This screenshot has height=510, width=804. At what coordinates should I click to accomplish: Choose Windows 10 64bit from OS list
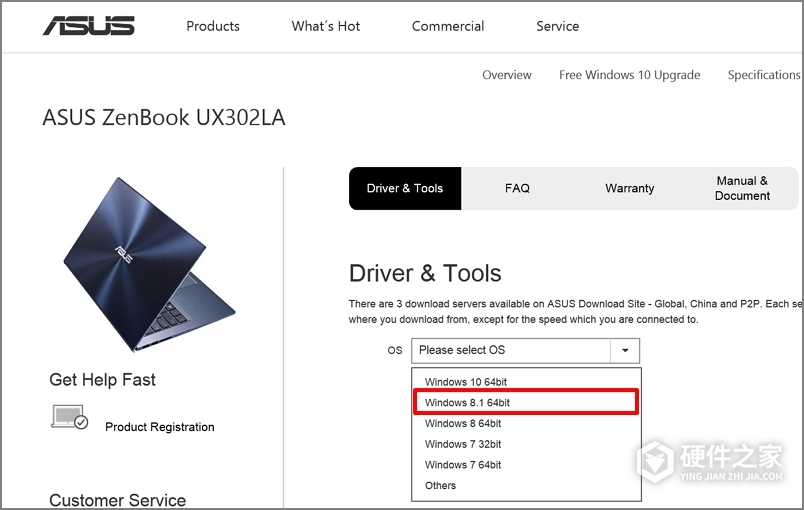click(465, 382)
